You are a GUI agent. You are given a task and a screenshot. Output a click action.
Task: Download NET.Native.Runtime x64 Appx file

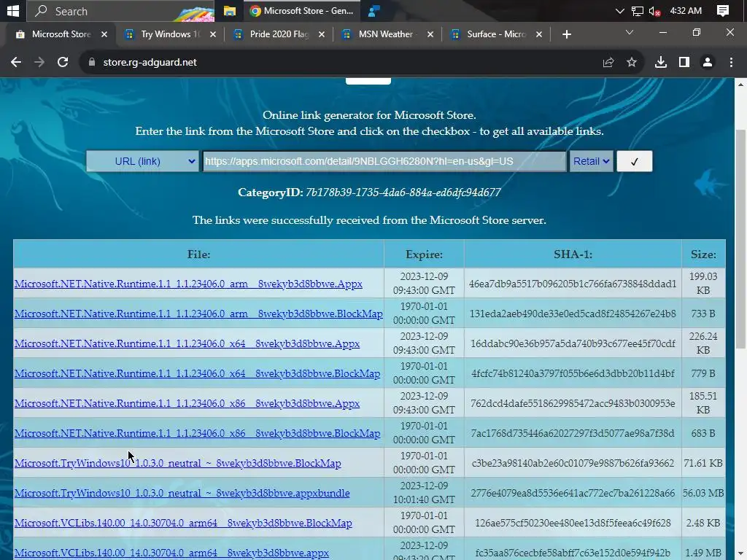coord(187,344)
